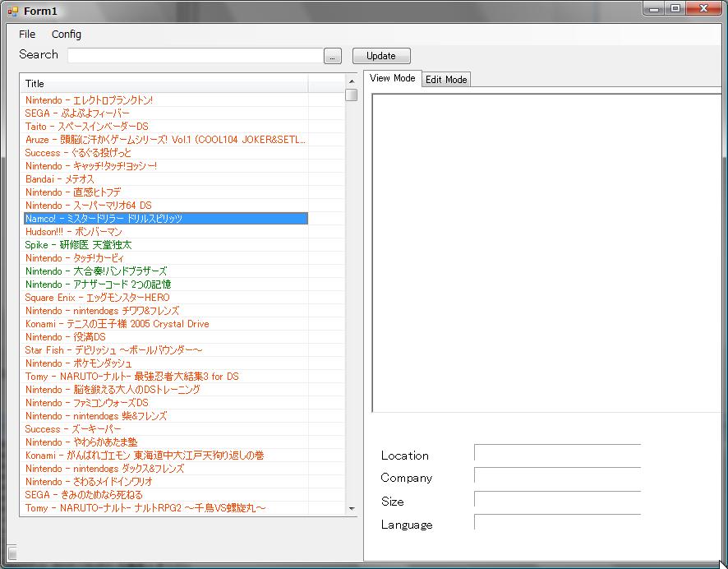Select the row 'Nintendo - nintendogs 柴&フレンズ'

[x=166, y=416]
